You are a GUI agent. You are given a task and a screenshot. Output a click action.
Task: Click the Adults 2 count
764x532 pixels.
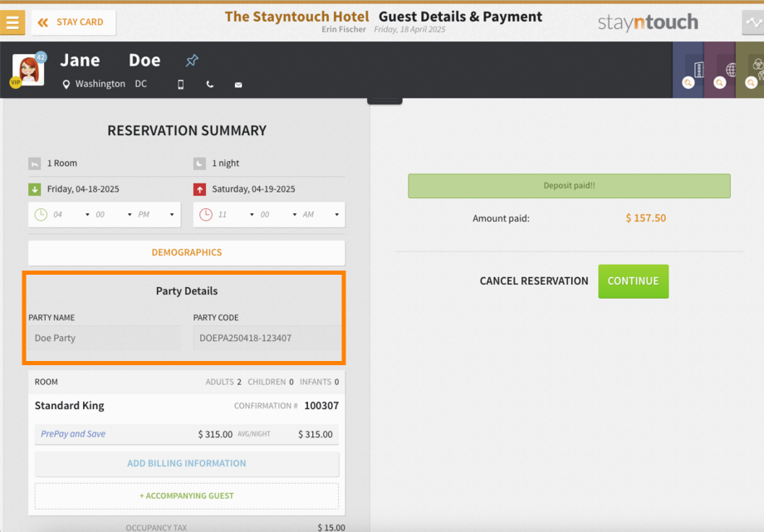tap(223, 382)
